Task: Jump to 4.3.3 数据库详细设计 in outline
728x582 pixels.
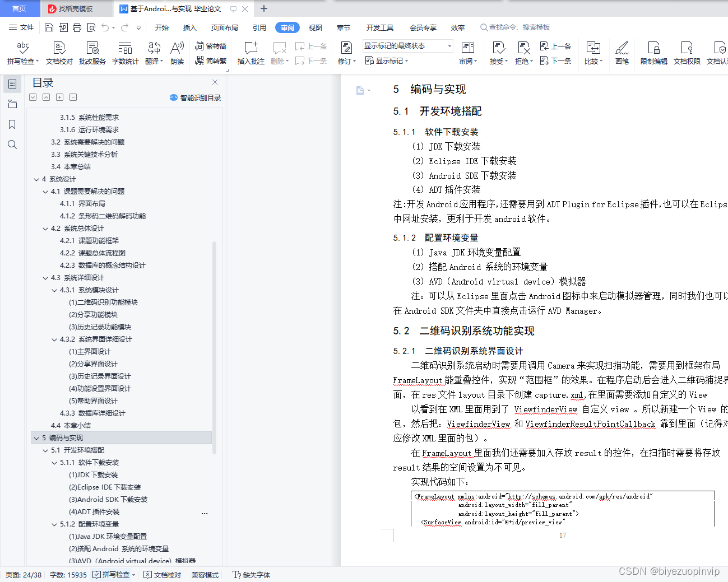Action: point(92,413)
